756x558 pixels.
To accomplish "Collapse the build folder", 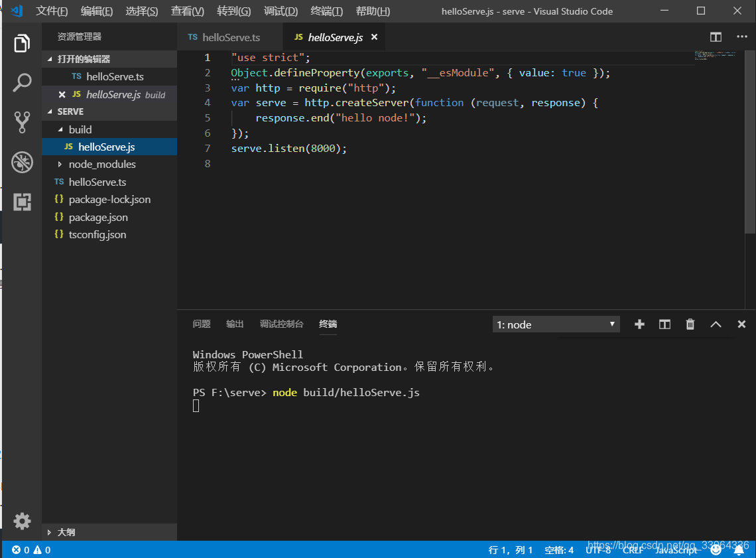I will [60, 129].
